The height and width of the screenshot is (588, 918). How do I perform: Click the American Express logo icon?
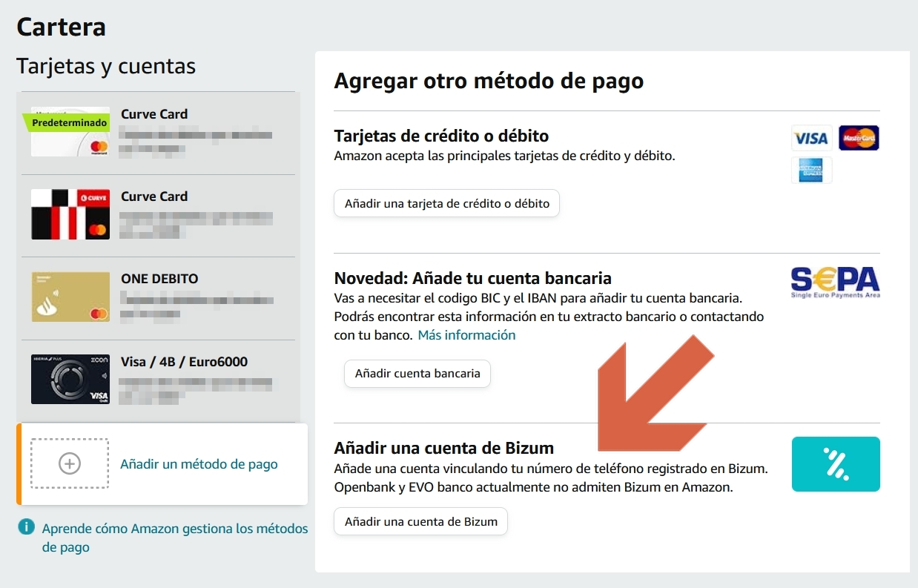click(x=811, y=171)
